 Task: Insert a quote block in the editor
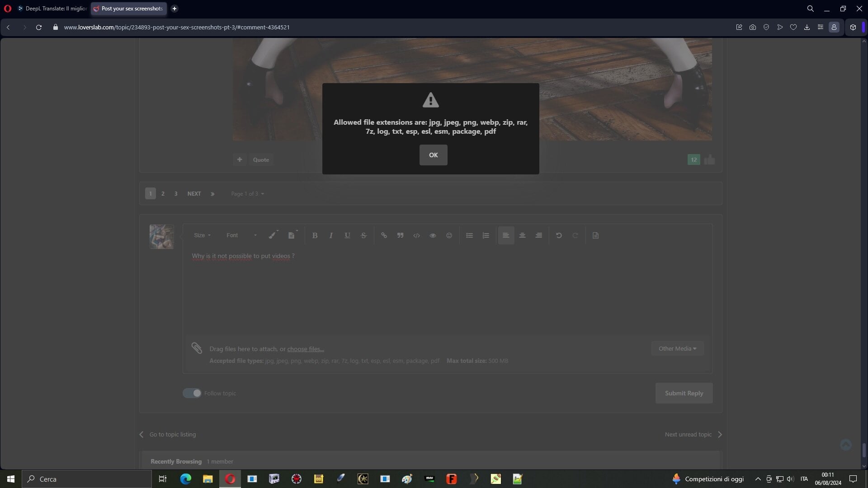point(400,235)
